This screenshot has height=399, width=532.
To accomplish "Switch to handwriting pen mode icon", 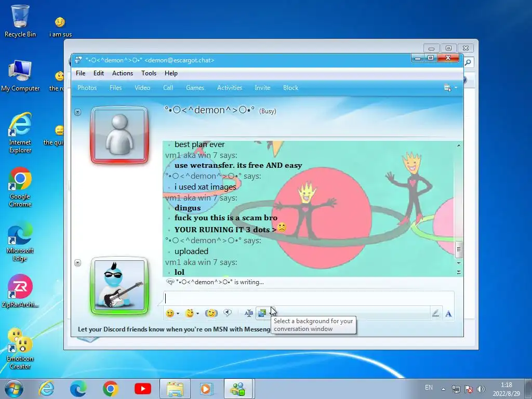I will tap(436, 313).
